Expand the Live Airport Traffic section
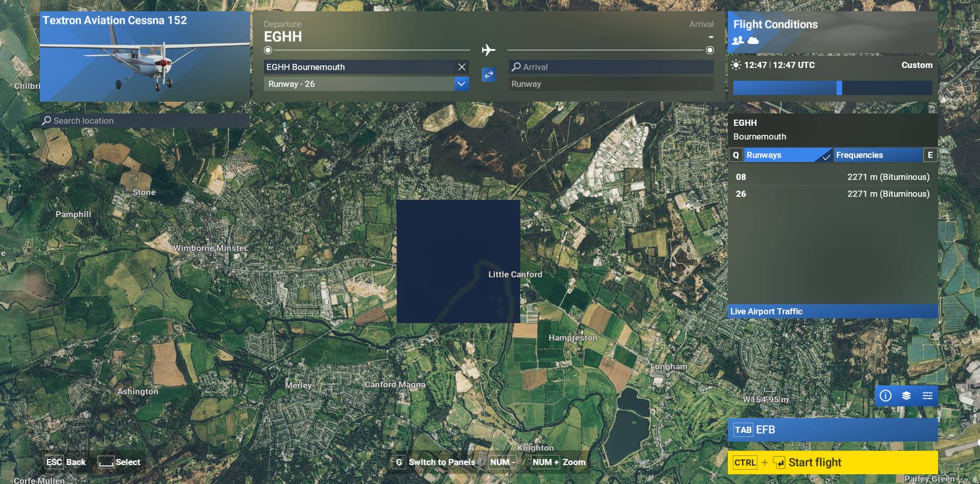Viewport: 980px width, 484px height. tap(832, 311)
